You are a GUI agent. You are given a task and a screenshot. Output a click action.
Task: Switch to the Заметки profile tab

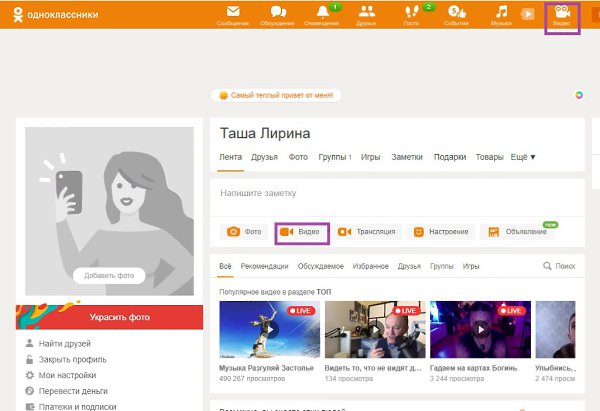pos(407,157)
